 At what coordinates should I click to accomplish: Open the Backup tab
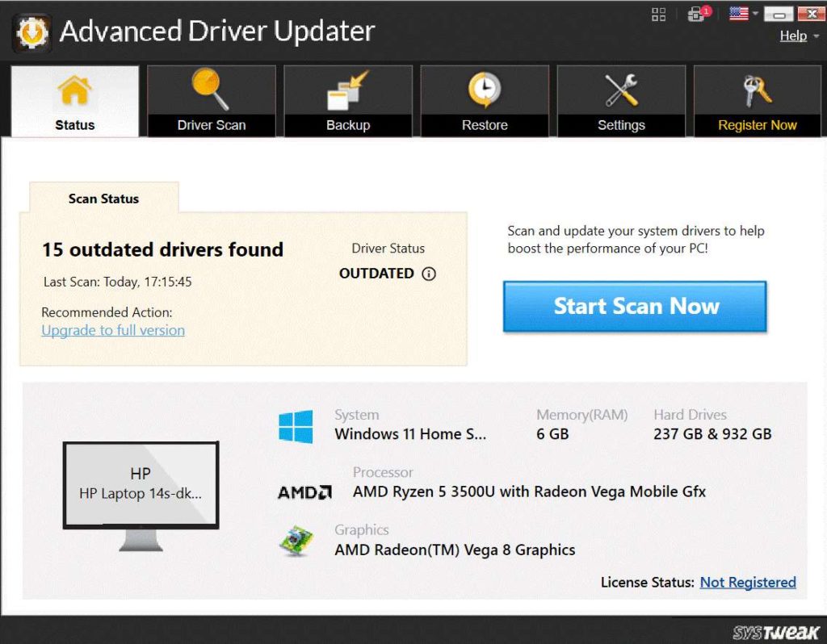point(348,101)
